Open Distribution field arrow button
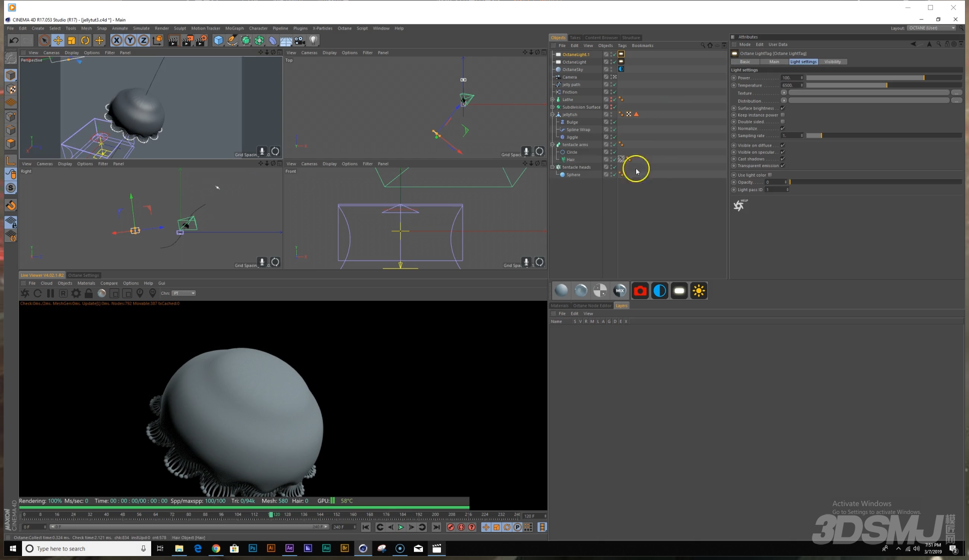This screenshot has width=969, height=560. [784, 101]
